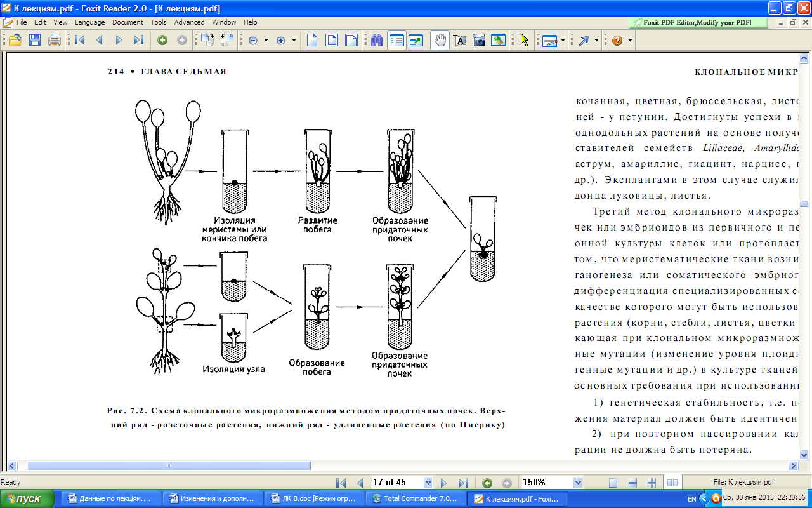Viewport: 812px width, 508px height.
Task: Open the Edit menu
Action: (x=40, y=22)
